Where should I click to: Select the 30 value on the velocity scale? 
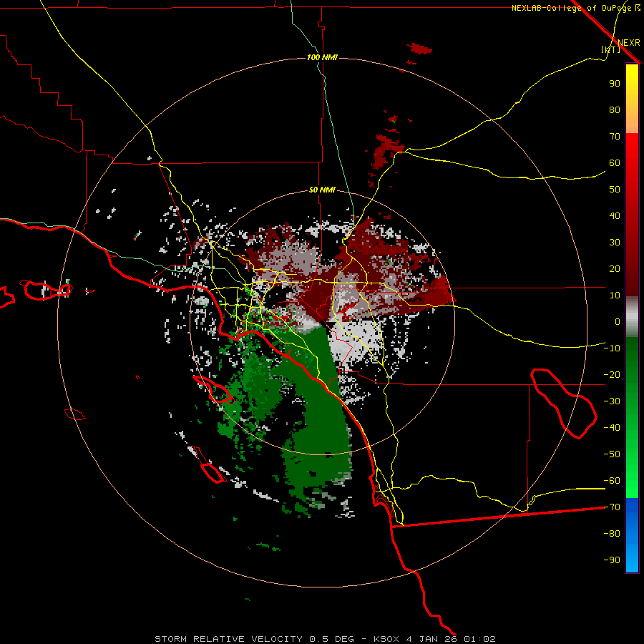[615, 243]
